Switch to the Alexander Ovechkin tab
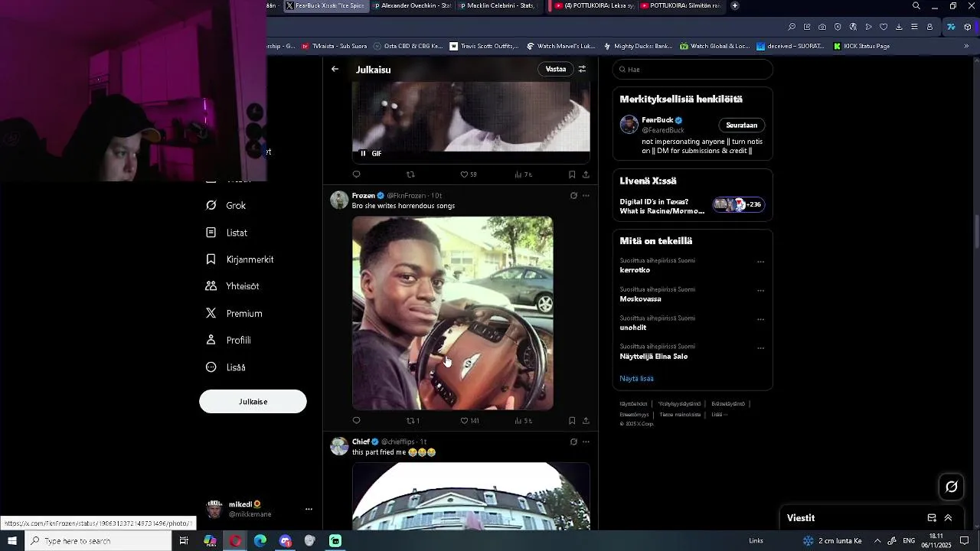This screenshot has height=551, width=980. click(x=412, y=5)
